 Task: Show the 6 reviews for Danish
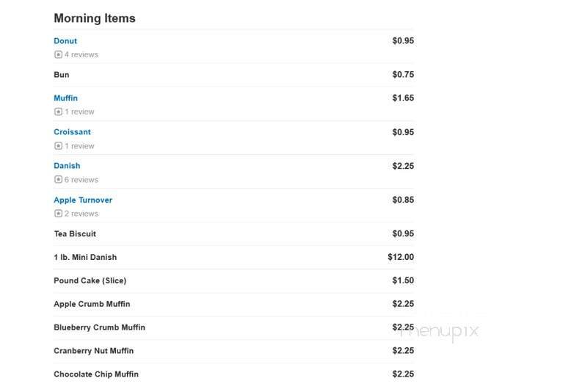point(81,180)
